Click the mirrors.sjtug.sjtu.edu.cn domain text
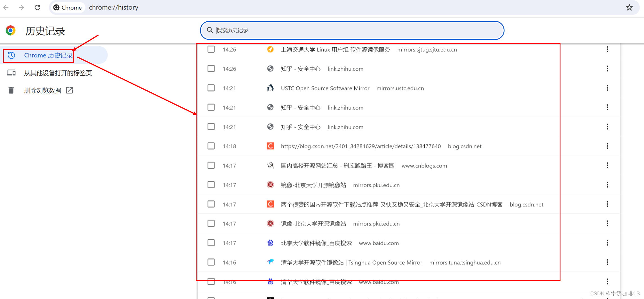This screenshot has height=299, width=644. 427,50
